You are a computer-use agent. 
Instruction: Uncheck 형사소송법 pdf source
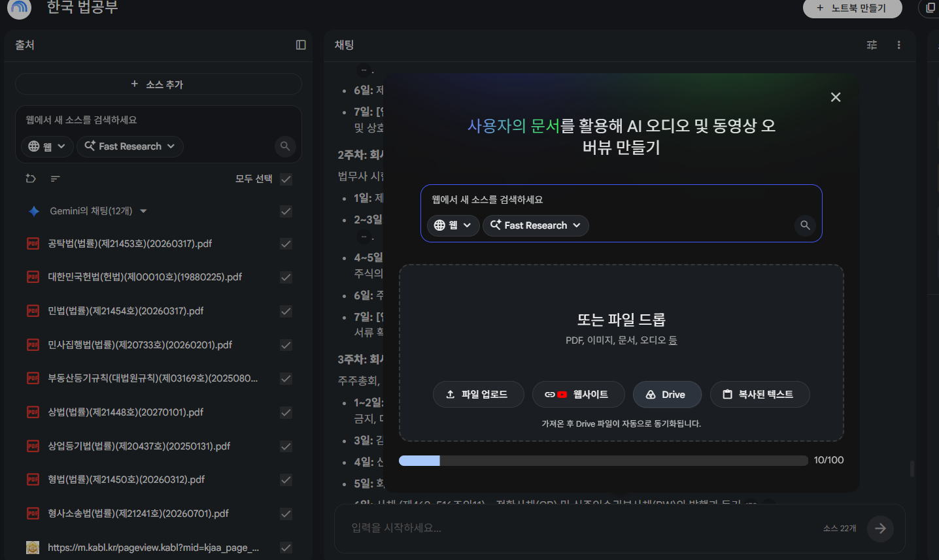click(286, 514)
